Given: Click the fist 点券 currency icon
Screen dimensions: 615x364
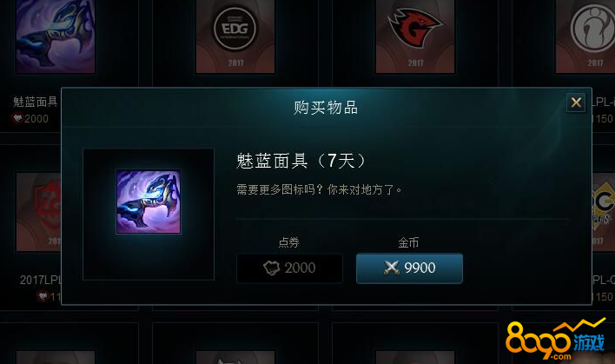Looking at the screenshot, I should point(271,268).
